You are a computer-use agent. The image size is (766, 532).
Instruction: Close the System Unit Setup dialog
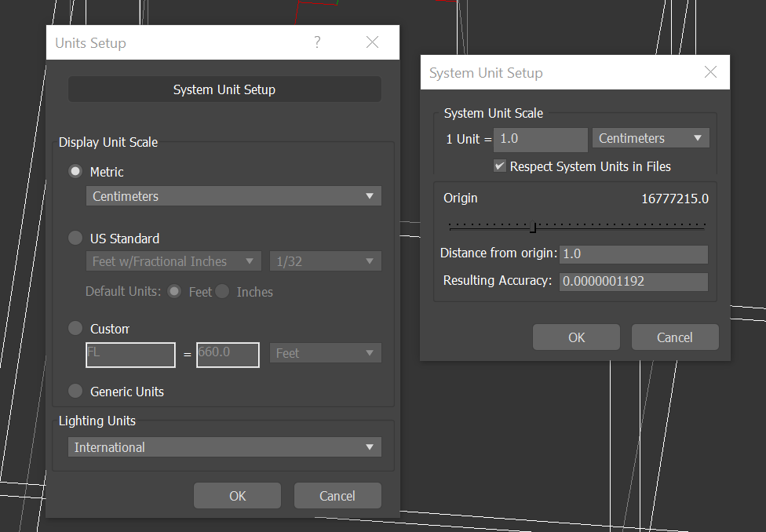pos(711,72)
